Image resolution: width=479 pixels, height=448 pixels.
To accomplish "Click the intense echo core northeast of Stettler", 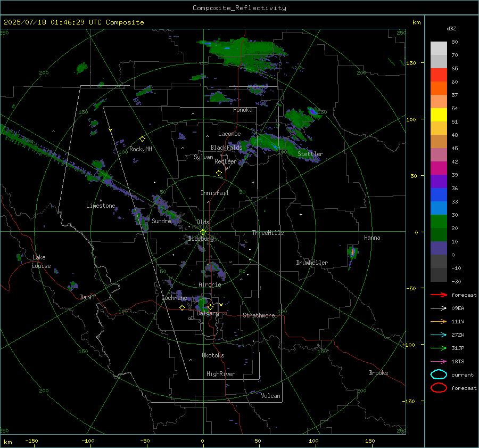I will click(313, 112).
